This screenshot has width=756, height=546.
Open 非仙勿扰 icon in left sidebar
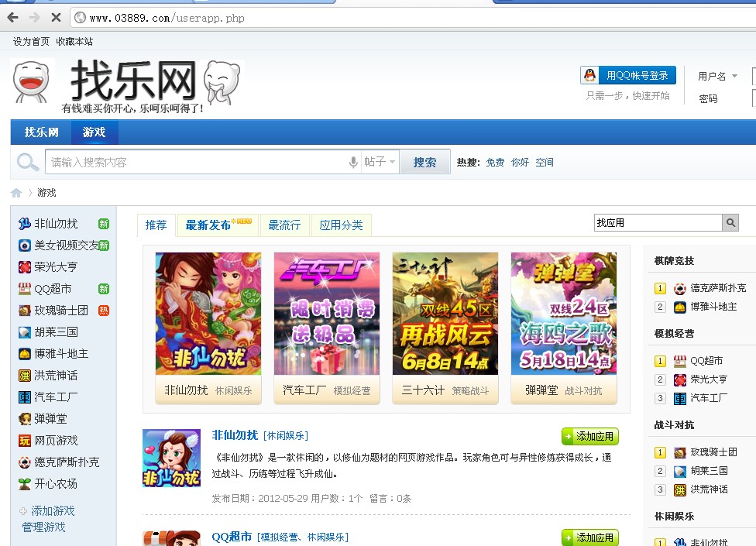(25, 224)
